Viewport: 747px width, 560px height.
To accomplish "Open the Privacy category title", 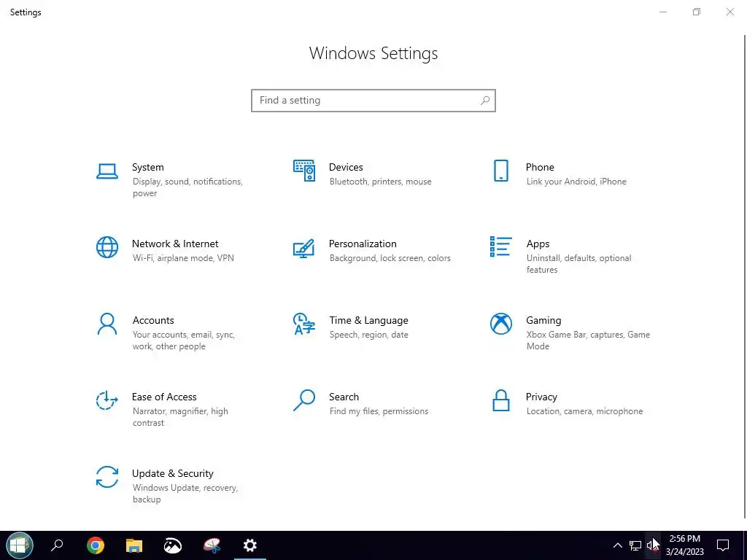I will point(541,397).
